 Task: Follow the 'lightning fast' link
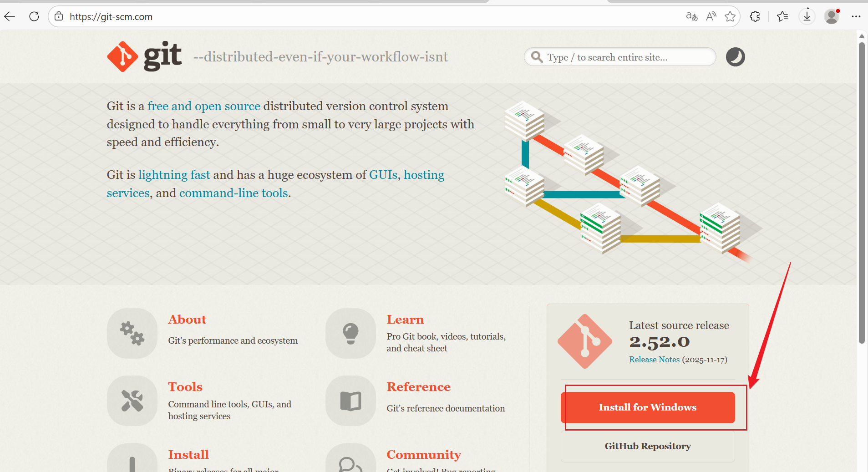[x=174, y=175]
